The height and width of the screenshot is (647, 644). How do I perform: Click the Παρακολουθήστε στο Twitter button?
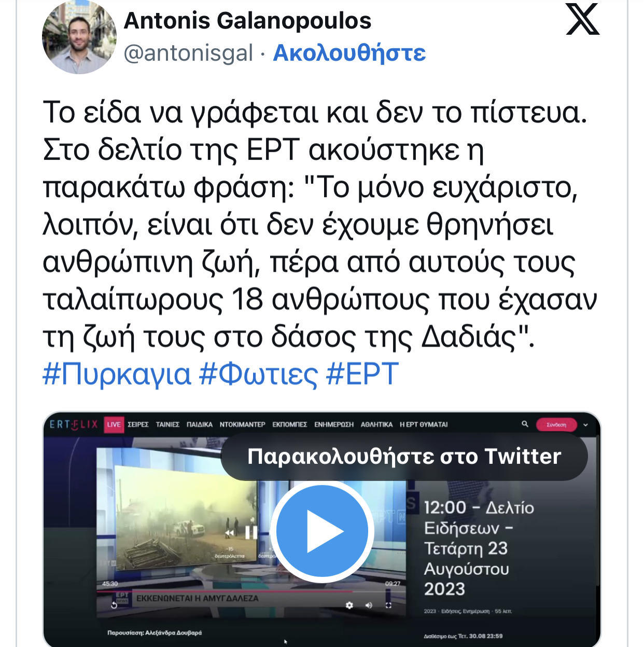404,457
